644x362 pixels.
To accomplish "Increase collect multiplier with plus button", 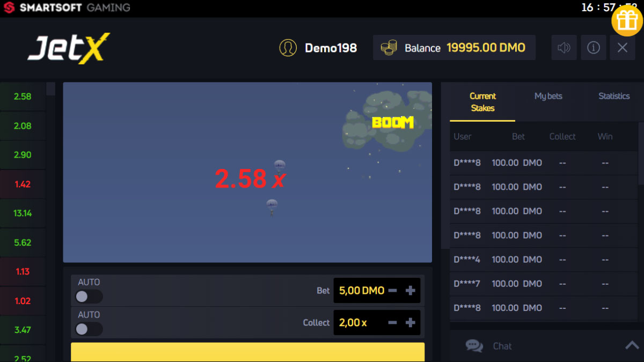I will pyautogui.click(x=411, y=323).
